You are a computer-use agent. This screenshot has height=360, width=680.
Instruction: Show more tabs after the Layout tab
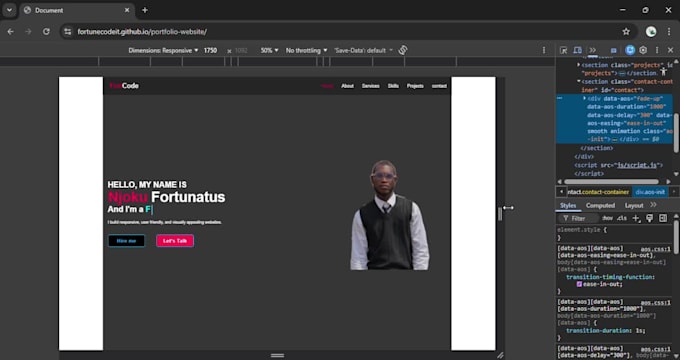click(654, 205)
